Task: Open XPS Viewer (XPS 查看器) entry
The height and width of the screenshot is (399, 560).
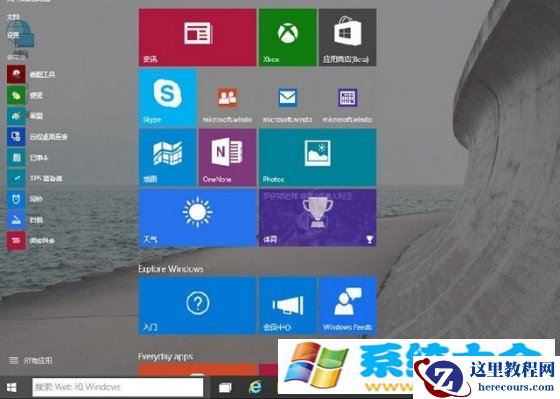Action: [x=35, y=178]
